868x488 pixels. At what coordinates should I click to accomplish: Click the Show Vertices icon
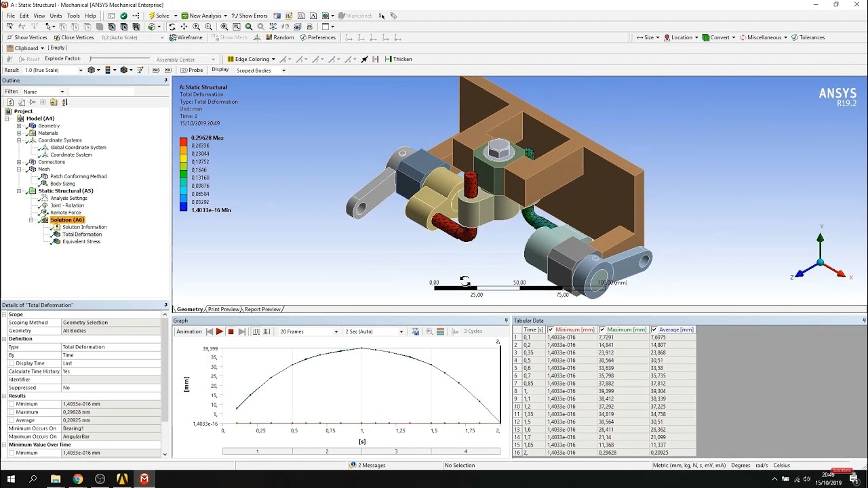click(x=26, y=37)
